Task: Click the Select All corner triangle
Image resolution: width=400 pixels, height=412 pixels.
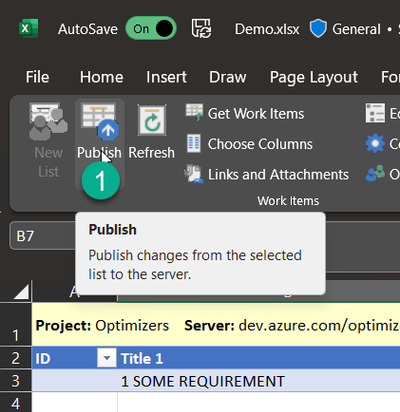Action: [21, 292]
